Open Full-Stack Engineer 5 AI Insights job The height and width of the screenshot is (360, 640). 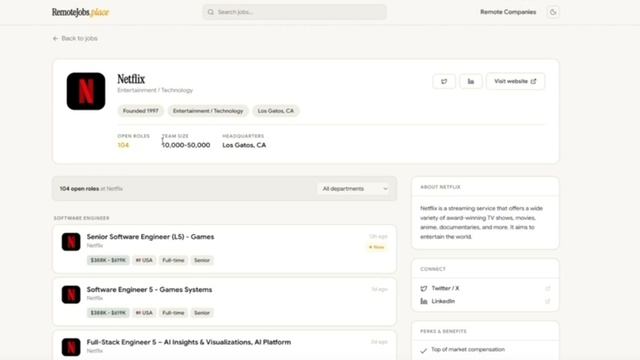pos(189,342)
